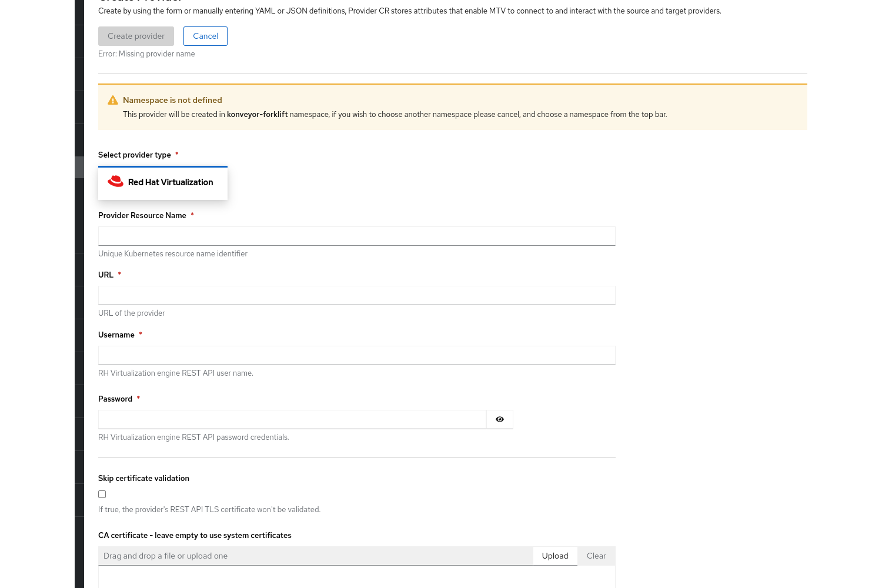The width and height of the screenshot is (882, 588).
Task: Click the Skip certificate validation label
Action: click(x=143, y=478)
